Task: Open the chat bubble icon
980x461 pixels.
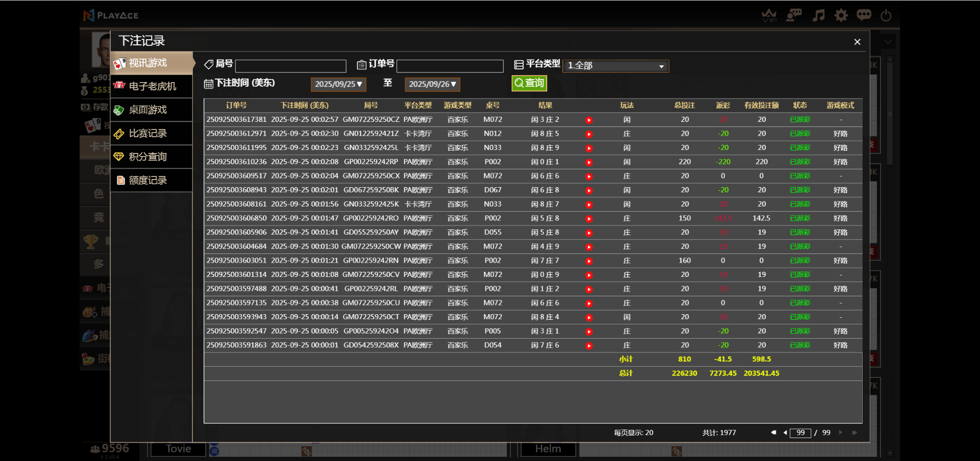Action: pyautogui.click(x=864, y=15)
